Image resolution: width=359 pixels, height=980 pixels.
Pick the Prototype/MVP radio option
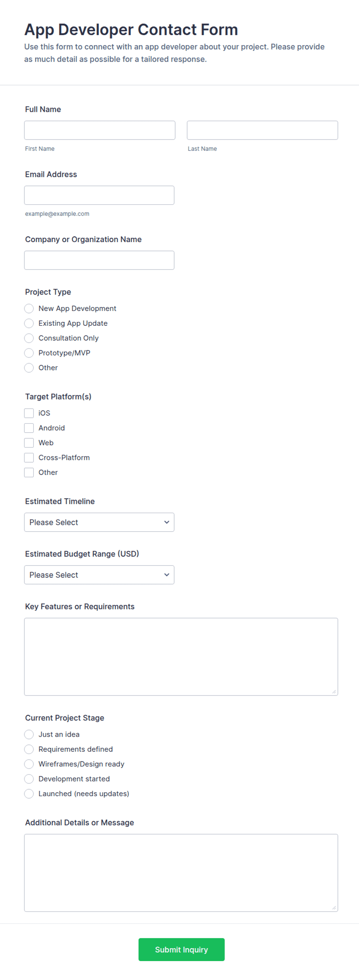pos(29,353)
